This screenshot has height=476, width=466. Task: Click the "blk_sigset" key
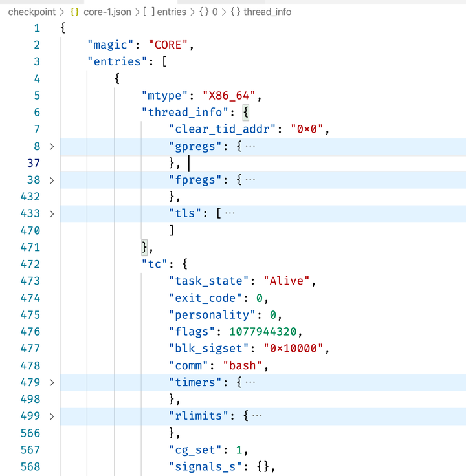point(209,349)
